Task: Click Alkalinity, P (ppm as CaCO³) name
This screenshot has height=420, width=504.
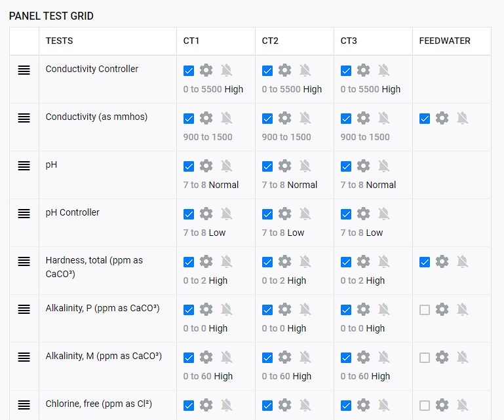Action: (x=102, y=308)
